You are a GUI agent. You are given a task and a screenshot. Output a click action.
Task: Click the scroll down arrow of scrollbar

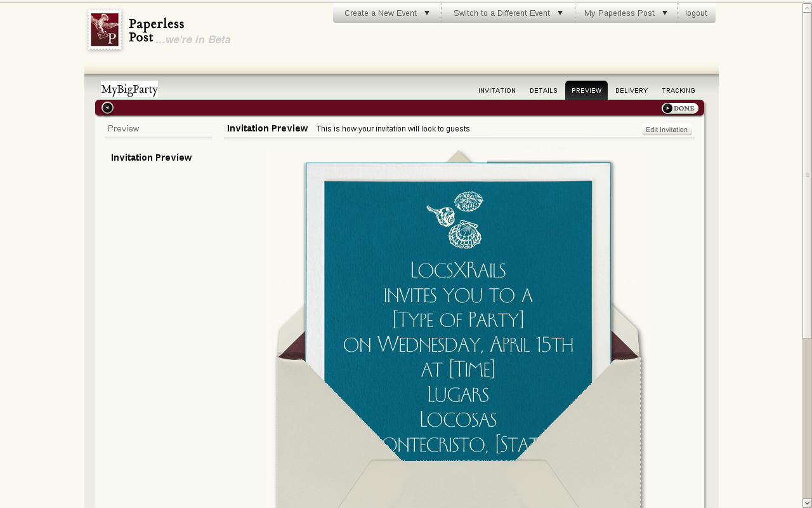tap(807, 504)
